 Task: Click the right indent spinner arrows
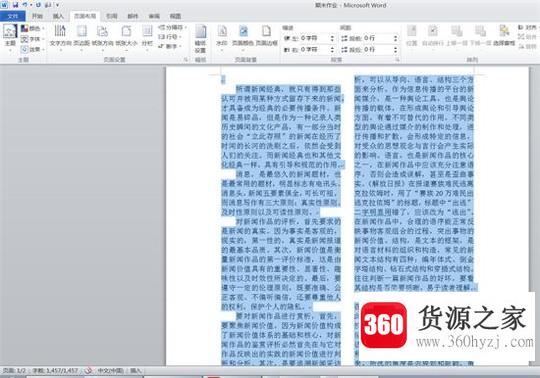coord(332,50)
